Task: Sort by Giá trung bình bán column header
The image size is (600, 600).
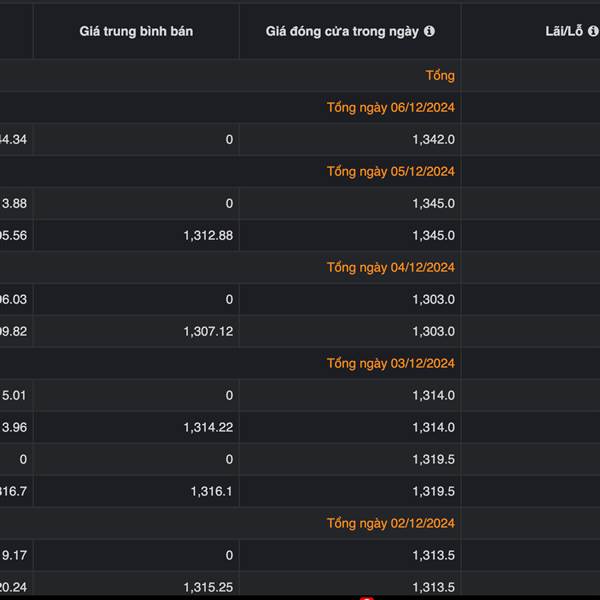Action: point(136,31)
